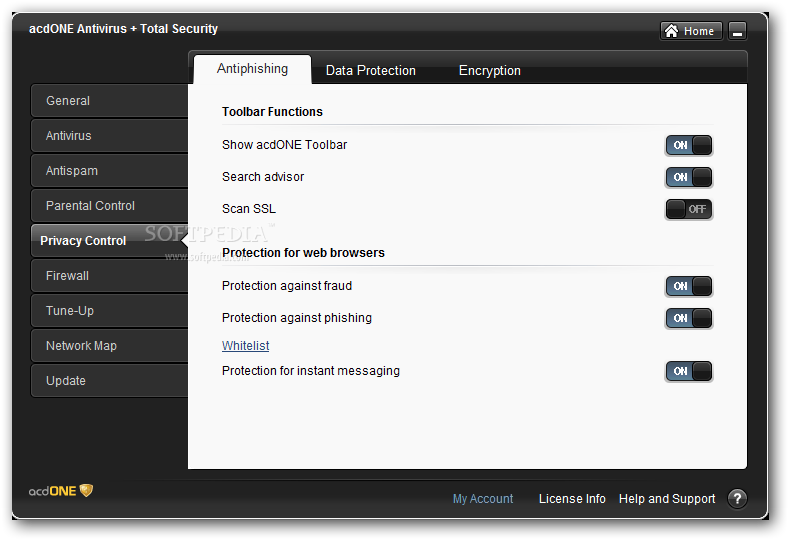
Task: Switch to the Data Protection tab
Action: point(371,70)
